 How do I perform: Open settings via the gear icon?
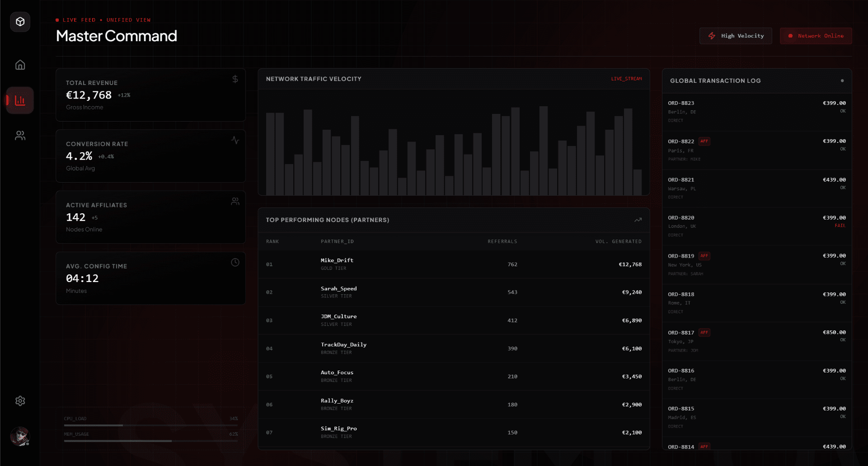click(x=20, y=401)
